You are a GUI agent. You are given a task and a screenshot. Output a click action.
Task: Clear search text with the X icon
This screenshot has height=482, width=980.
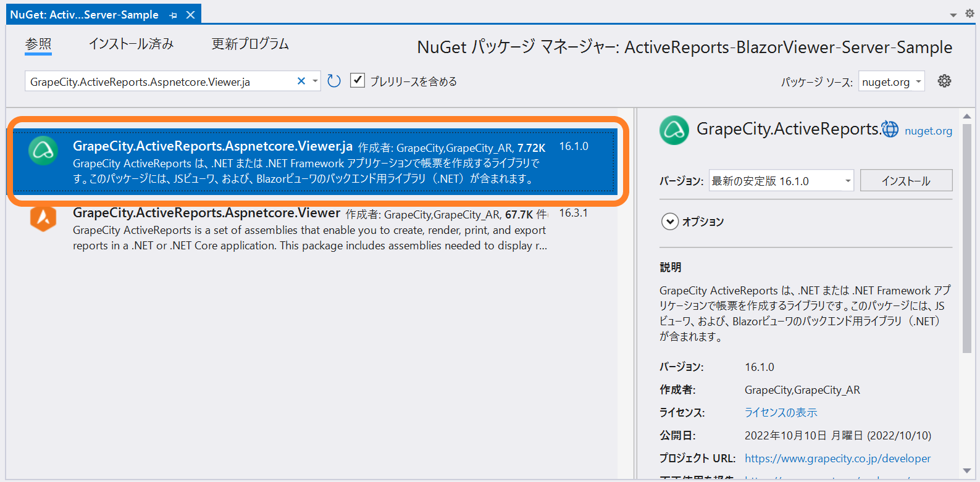(301, 81)
